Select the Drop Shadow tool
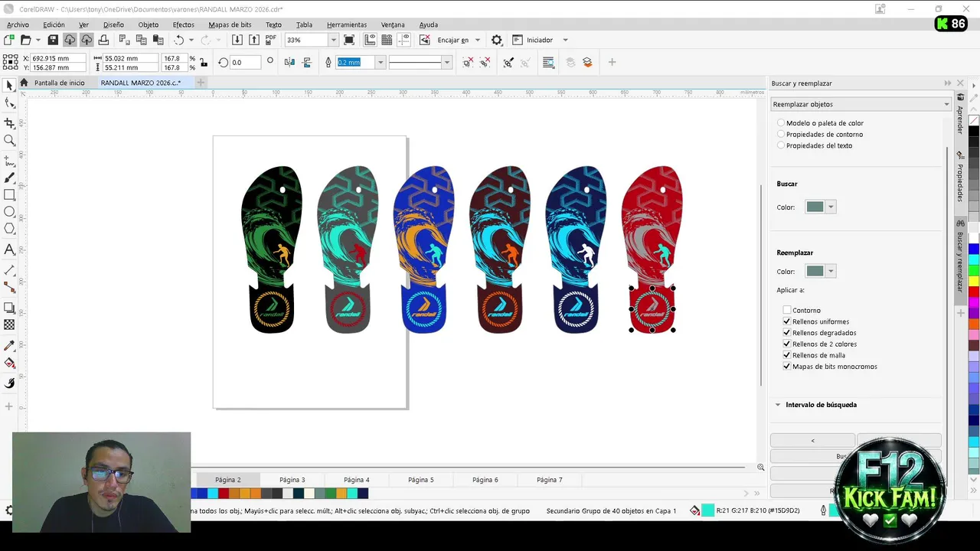The image size is (980, 551). coord(9,308)
